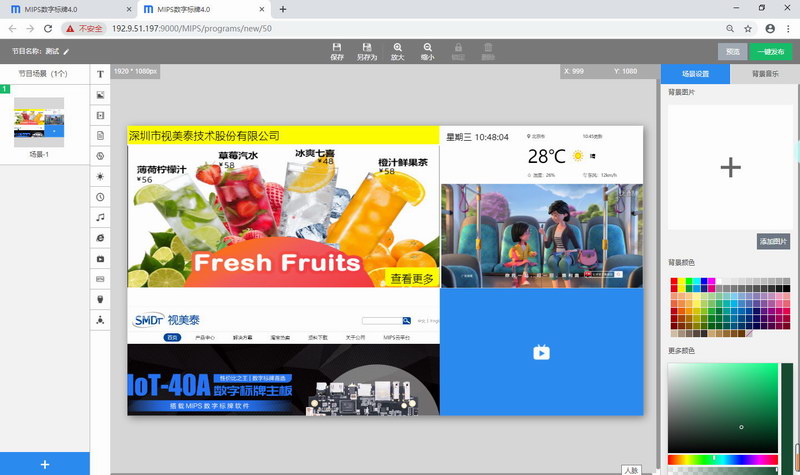Click the 预览 preview button

[x=733, y=52]
